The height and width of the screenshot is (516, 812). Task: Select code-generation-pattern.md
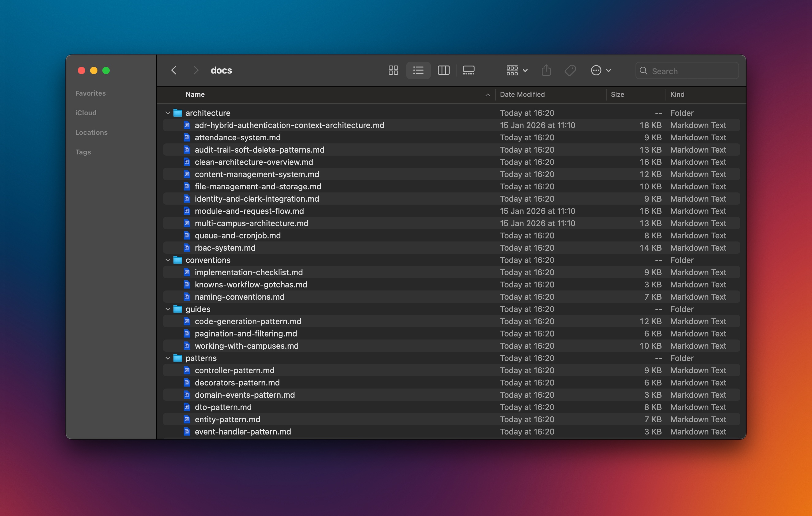click(x=452, y=321)
